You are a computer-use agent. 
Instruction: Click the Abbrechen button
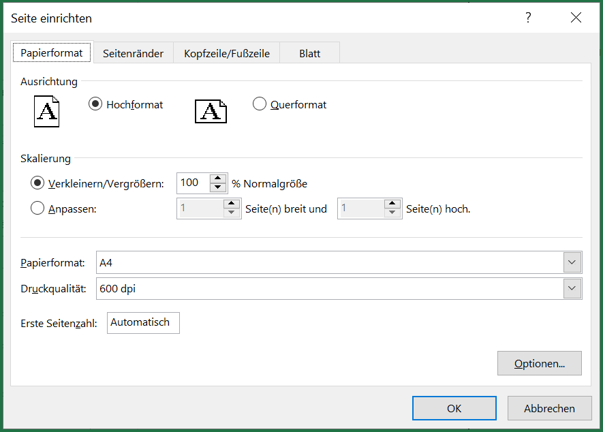pyautogui.click(x=549, y=408)
